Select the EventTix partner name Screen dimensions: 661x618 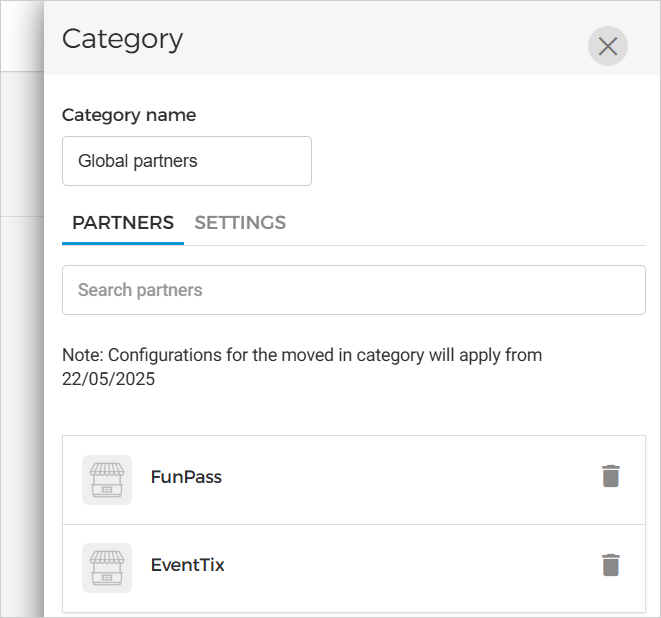(x=187, y=565)
